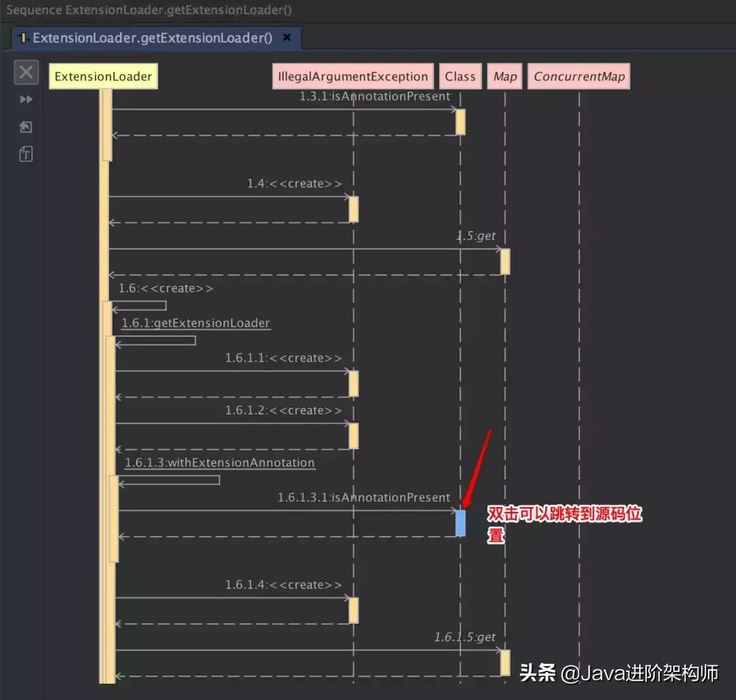736x700 pixels.
Task: Click the export image icon in left toolbar
Action: pos(26,127)
